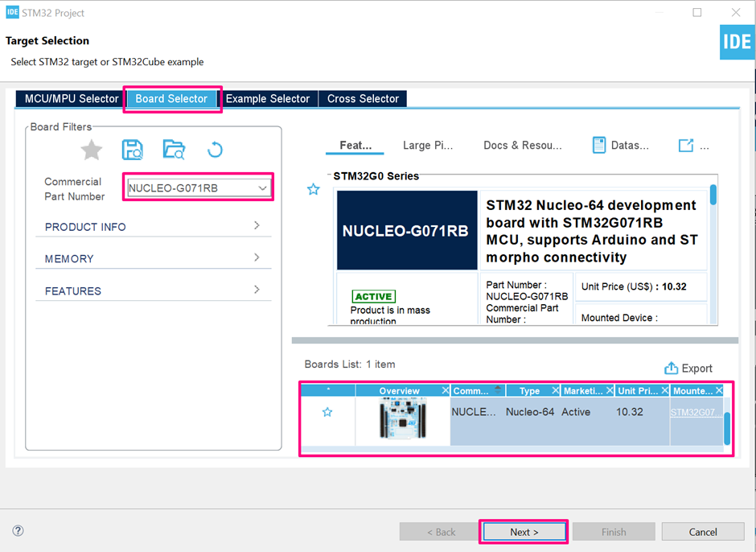This screenshot has height=552, width=756.
Task: Export the boards list
Action: pyautogui.click(x=688, y=369)
